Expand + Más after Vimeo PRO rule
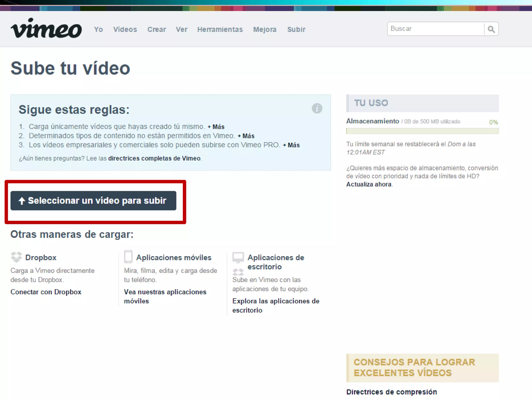 coord(291,145)
